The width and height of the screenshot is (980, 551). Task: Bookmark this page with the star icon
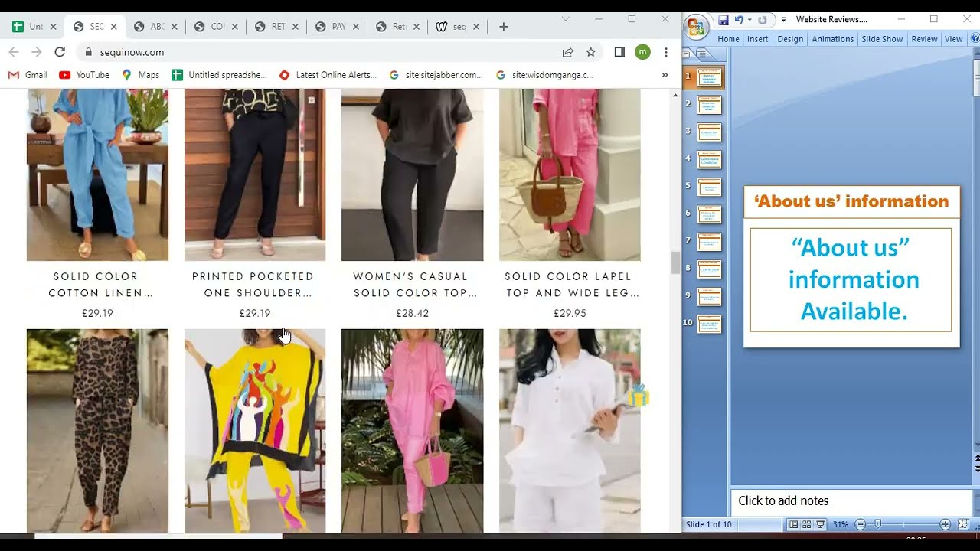(591, 52)
